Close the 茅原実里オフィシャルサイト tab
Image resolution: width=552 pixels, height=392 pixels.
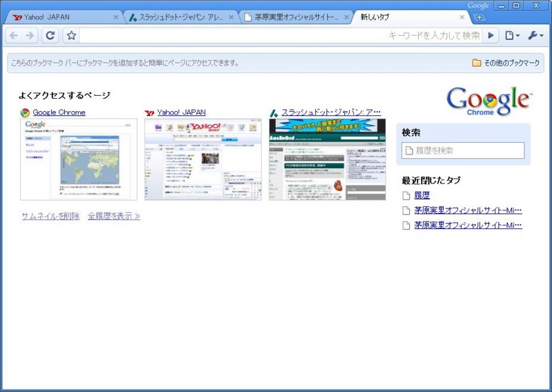(347, 17)
